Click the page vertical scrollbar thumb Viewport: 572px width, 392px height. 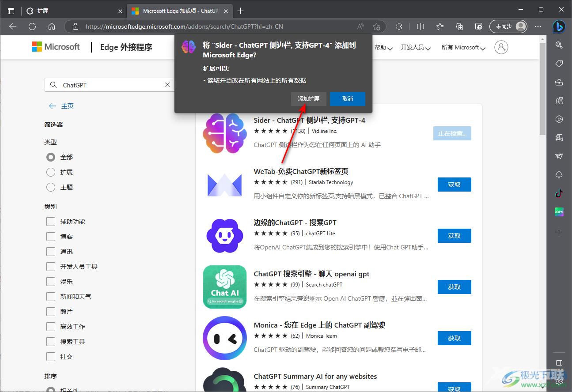pyautogui.click(x=542, y=89)
